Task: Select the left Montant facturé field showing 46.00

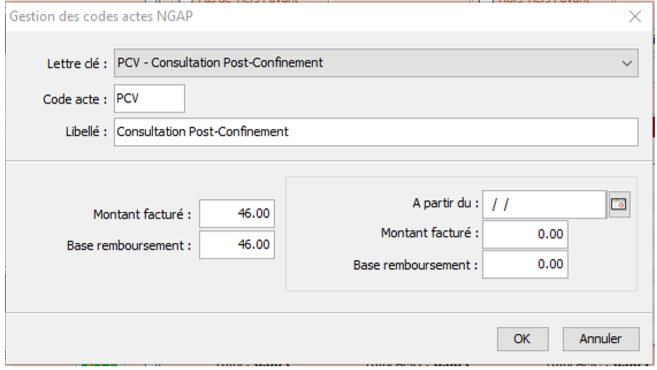Action: (237, 213)
